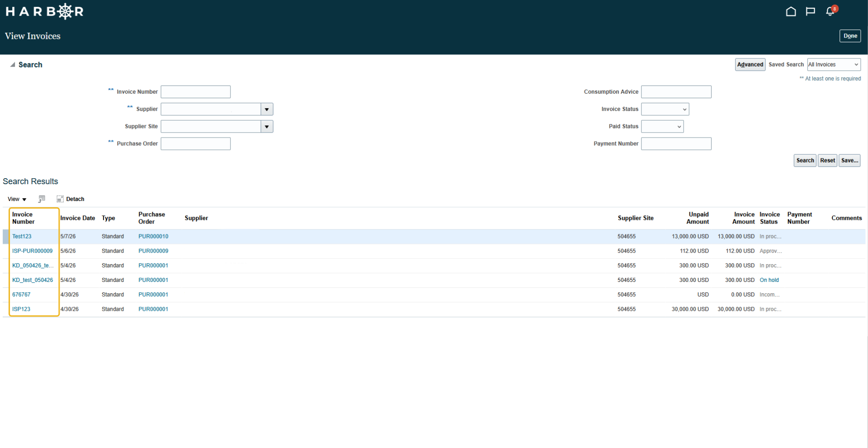
Task: Collapse the Search section triangle
Action: click(13, 65)
